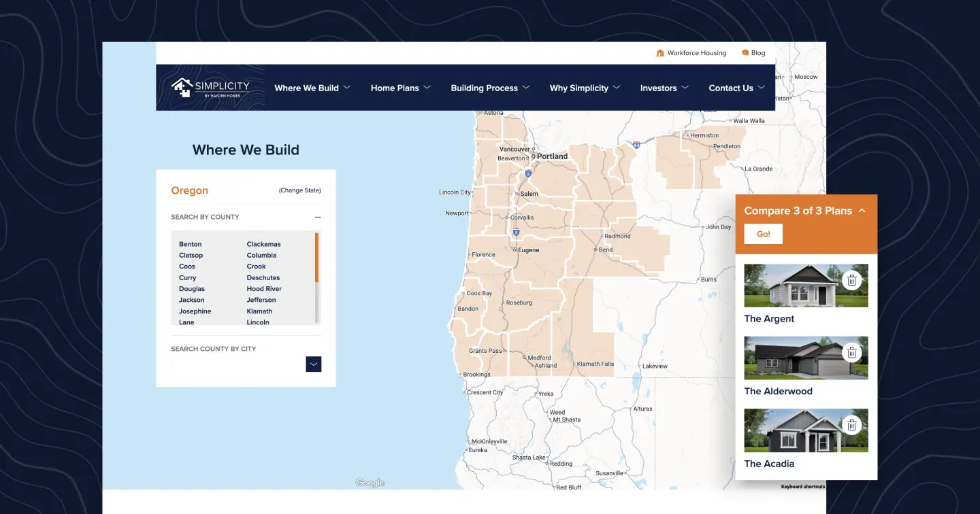Viewport: 980px width, 514px height.
Task: Select the Investors menu item
Action: coord(659,88)
